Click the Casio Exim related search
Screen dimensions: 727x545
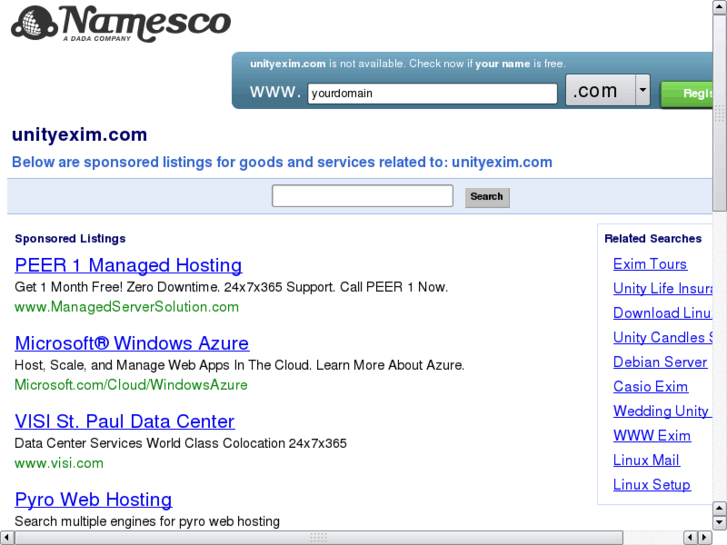tap(650, 386)
